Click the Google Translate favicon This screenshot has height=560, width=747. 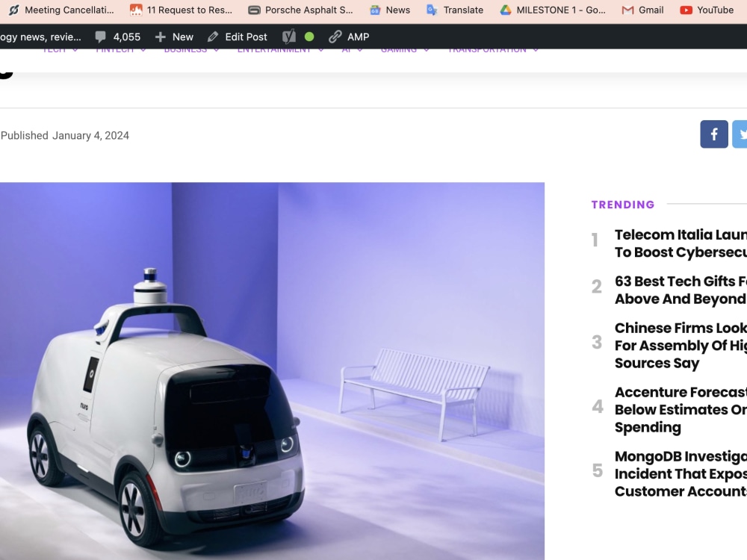pos(432,10)
